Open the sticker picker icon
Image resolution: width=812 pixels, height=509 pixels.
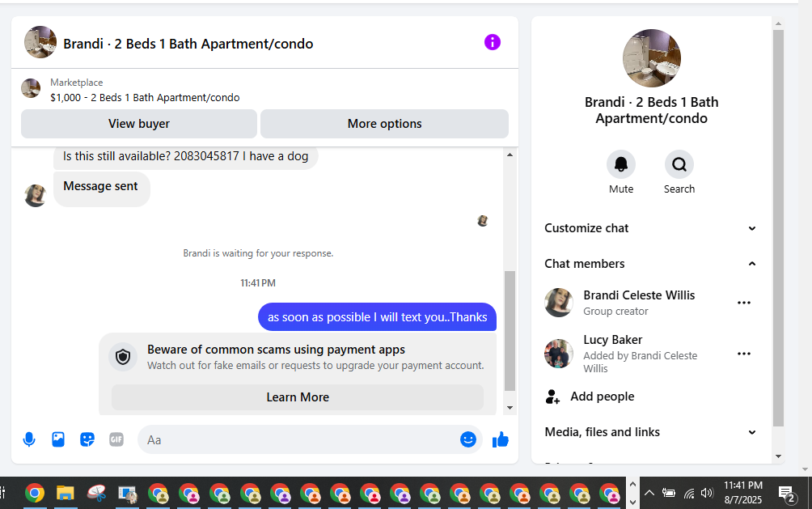87,439
